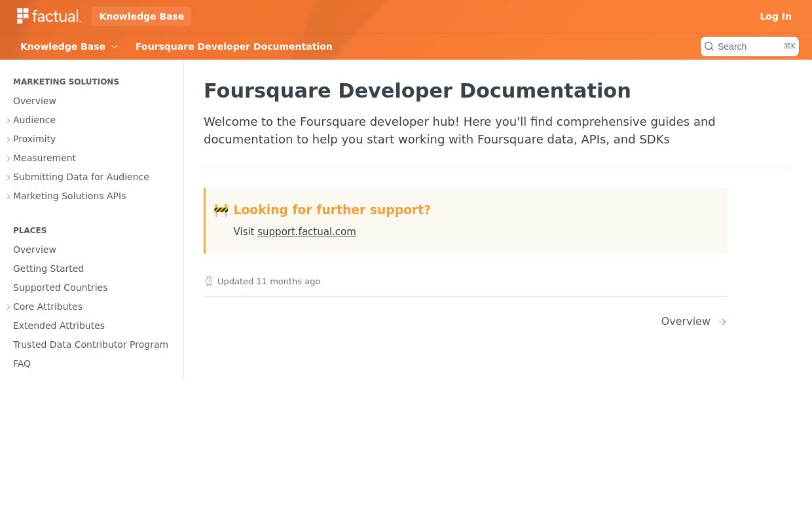Image resolution: width=812 pixels, height=524 pixels.
Task: Click the clock icon beside Updated
Action: [x=209, y=282]
